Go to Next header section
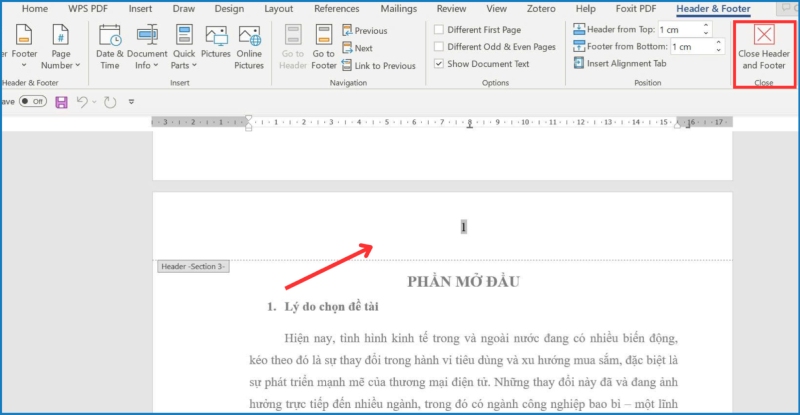The image size is (800, 415). pyautogui.click(x=357, y=48)
